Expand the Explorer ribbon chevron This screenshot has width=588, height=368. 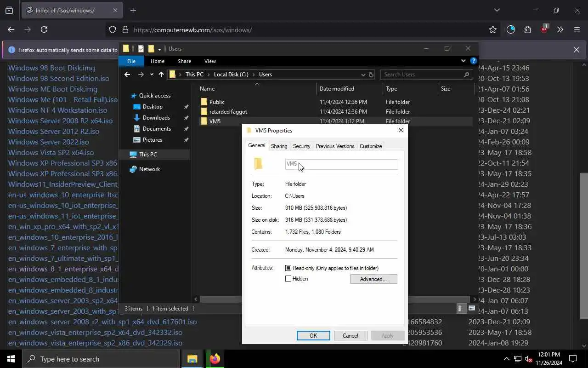click(x=463, y=61)
